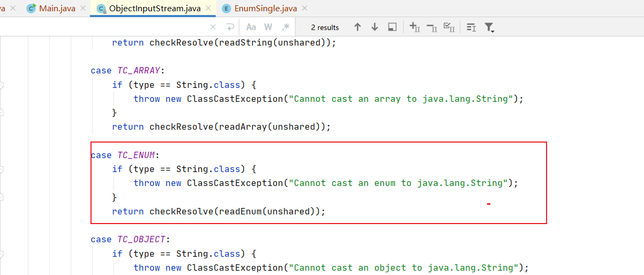The width and height of the screenshot is (644, 275).
Task: Open the search filter dropdown
Action: pos(489,27)
